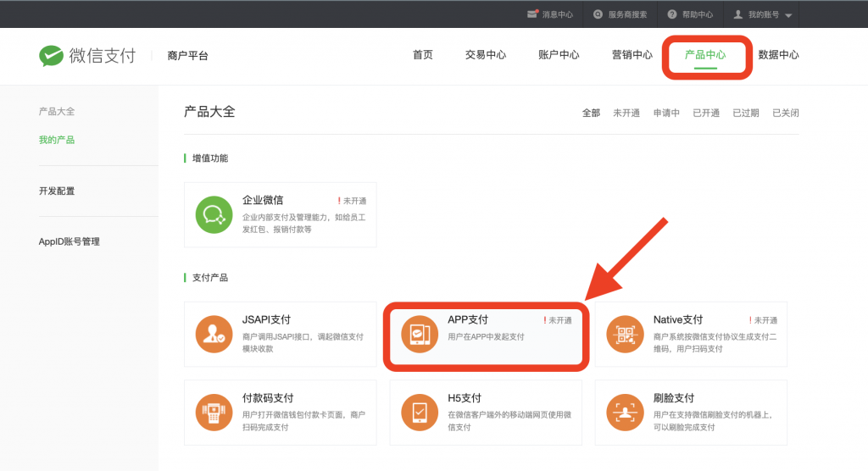Open the 数据中心 nav tab
This screenshot has height=471, width=868.
[778, 55]
